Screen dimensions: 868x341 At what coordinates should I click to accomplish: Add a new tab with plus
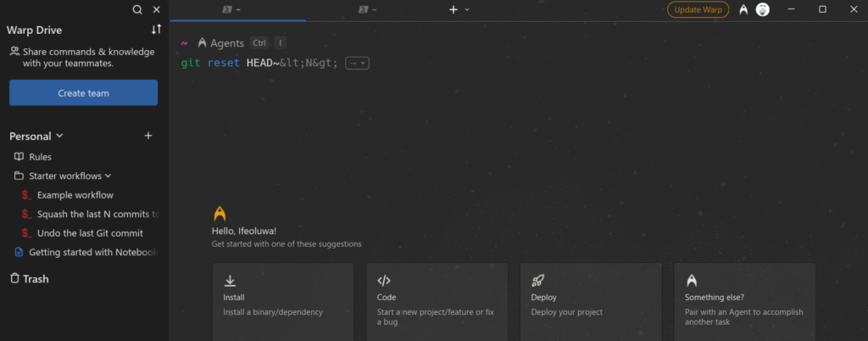pos(453,9)
